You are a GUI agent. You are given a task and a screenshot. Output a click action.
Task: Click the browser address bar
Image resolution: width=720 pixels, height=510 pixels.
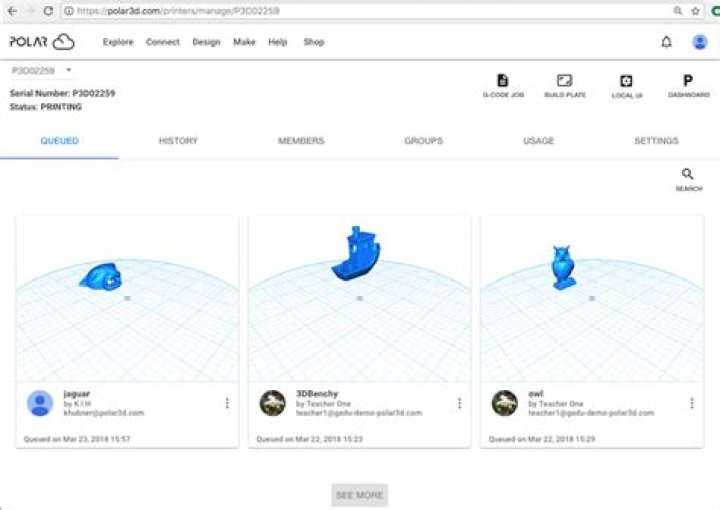[x=360, y=11]
